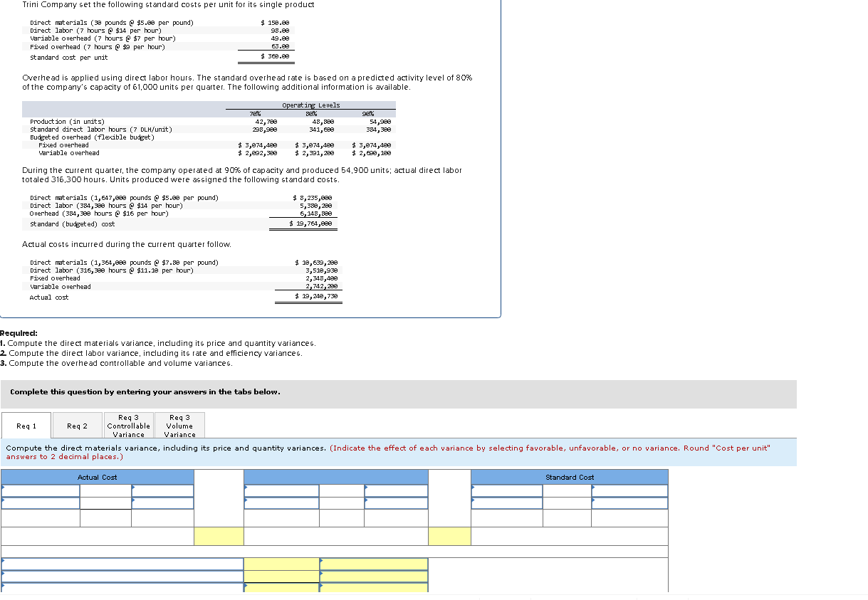Open first favorable/unfavorable yellow dropdown
The height and width of the screenshot is (600, 868).
[x=373, y=564]
